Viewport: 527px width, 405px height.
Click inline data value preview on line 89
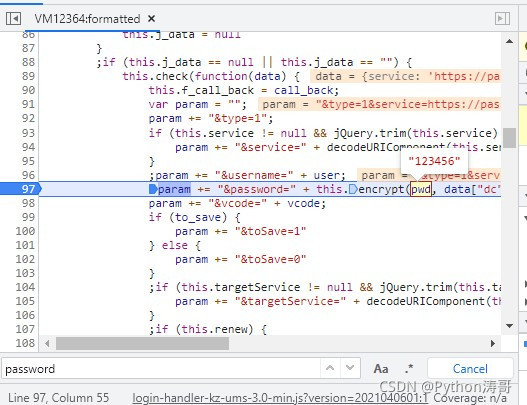click(x=405, y=76)
